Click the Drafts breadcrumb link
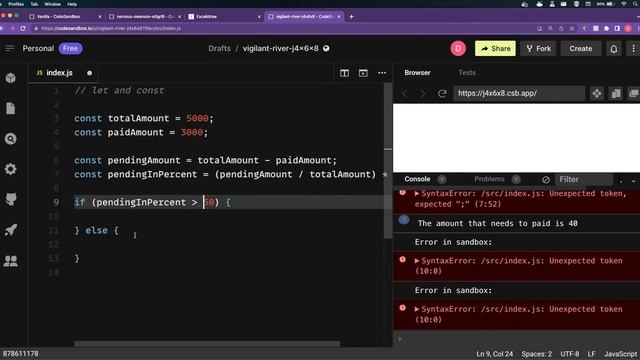This screenshot has width=640, height=360. click(220, 48)
